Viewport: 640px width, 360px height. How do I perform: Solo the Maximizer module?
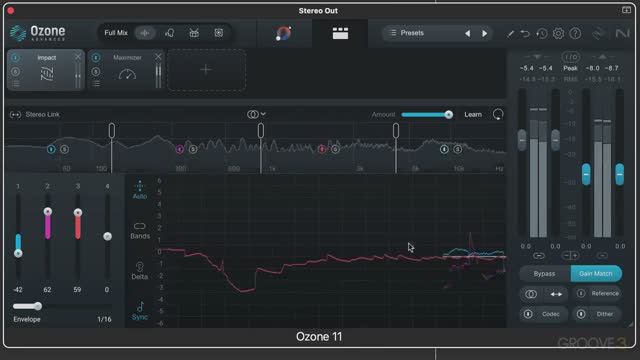pyautogui.click(x=96, y=72)
